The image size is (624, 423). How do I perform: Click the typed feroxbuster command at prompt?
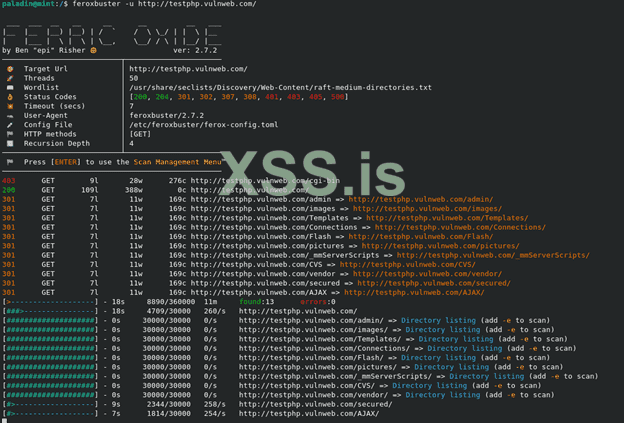click(x=164, y=4)
